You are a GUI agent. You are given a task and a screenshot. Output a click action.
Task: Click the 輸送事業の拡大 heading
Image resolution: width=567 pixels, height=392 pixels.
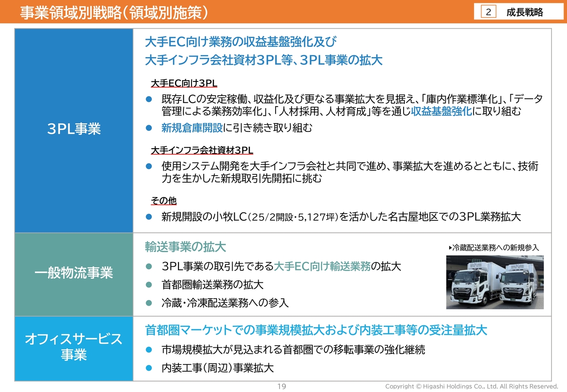pyautogui.click(x=186, y=247)
